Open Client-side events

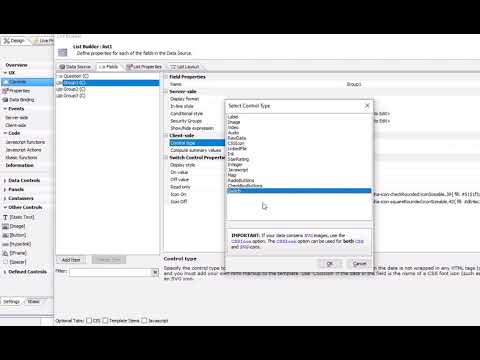[x=16, y=125]
